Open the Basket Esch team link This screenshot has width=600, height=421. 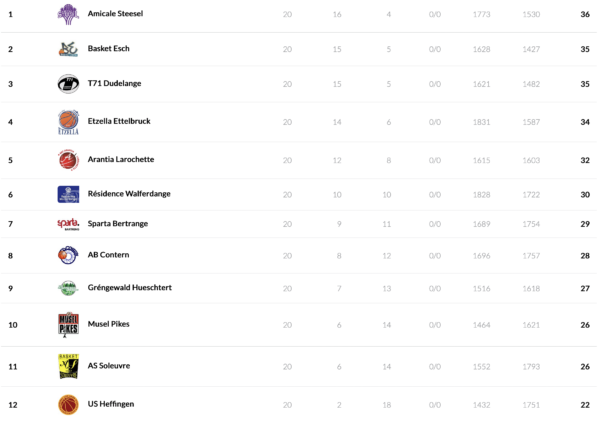coord(108,49)
